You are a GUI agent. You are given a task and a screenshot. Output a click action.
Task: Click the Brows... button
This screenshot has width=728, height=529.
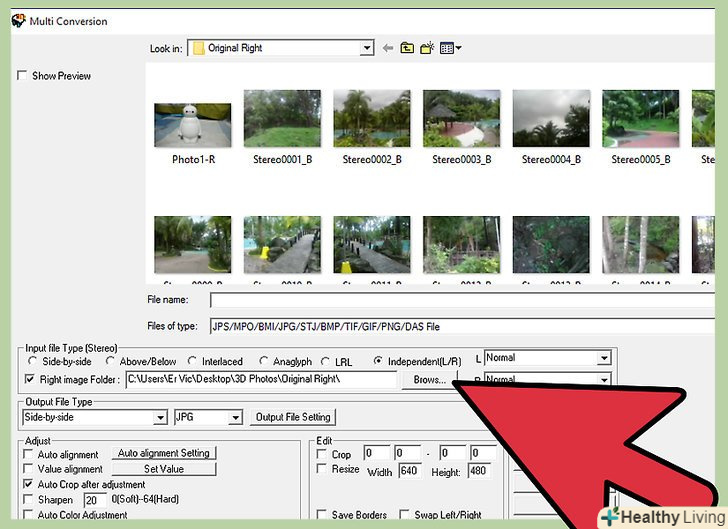coord(429,380)
